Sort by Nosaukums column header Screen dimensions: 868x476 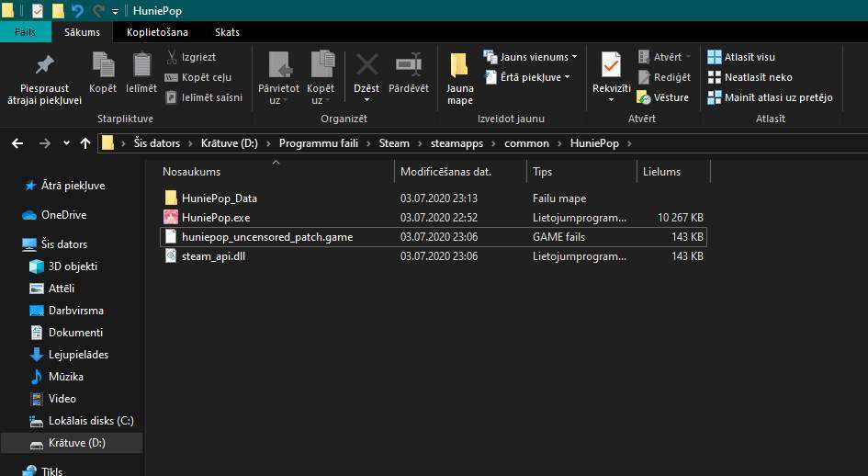(x=192, y=172)
